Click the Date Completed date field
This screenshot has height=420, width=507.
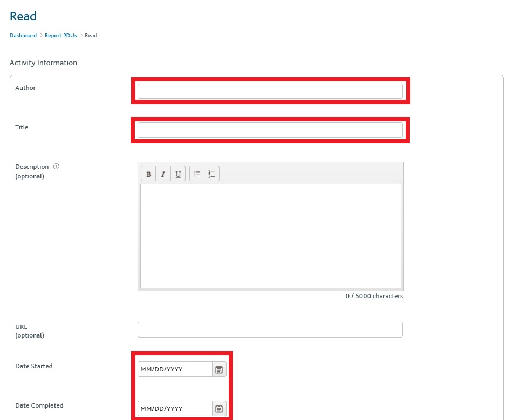coord(175,409)
